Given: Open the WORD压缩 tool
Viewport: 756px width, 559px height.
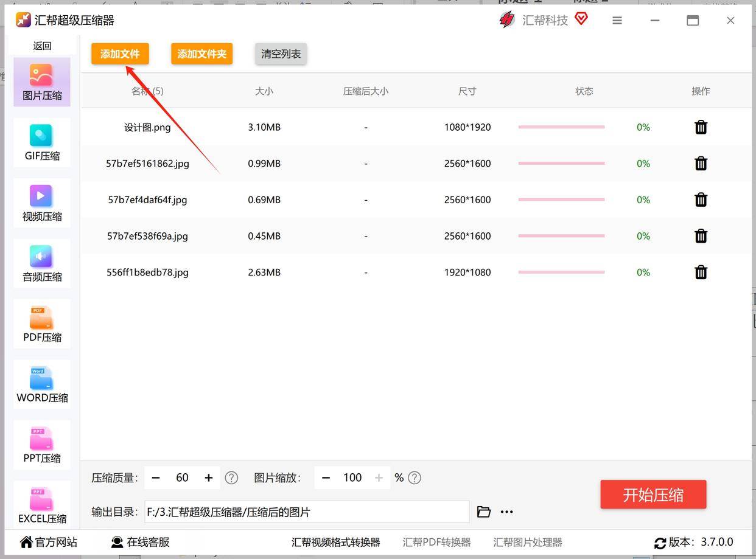Looking at the screenshot, I should pyautogui.click(x=42, y=384).
